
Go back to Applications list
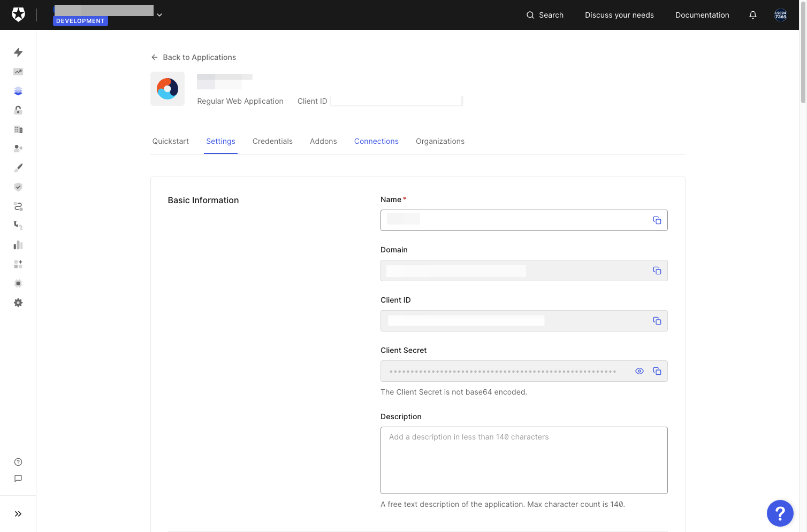pos(193,57)
